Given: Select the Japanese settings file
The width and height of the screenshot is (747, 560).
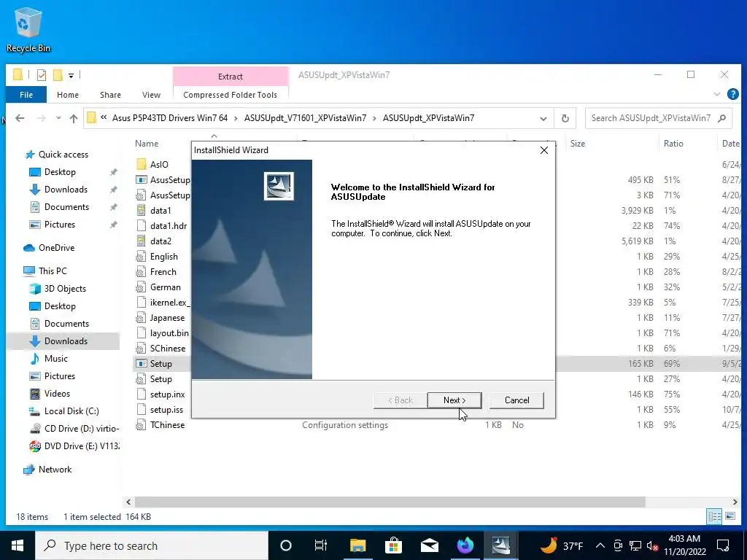Looking at the screenshot, I should click(x=167, y=318).
